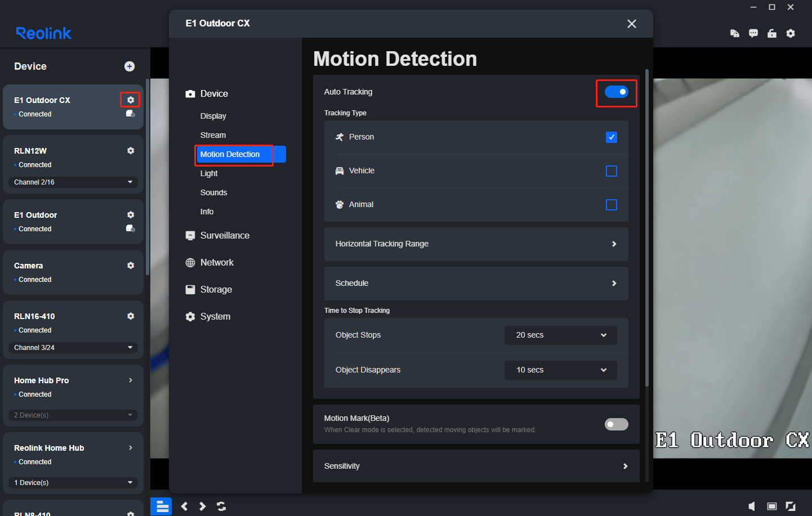Check the Vehicle tracking checkbox
The height and width of the screenshot is (516, 812).
pyautogui.click(x=612, y=171)
